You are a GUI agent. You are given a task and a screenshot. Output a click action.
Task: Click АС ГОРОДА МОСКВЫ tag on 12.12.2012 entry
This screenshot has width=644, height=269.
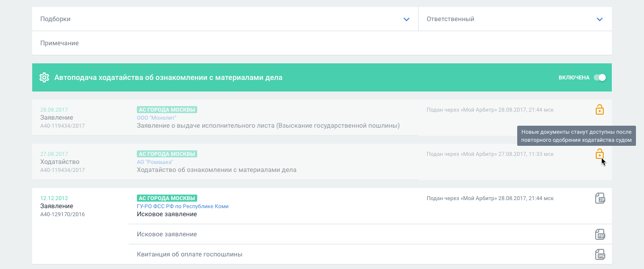[167, 198]
